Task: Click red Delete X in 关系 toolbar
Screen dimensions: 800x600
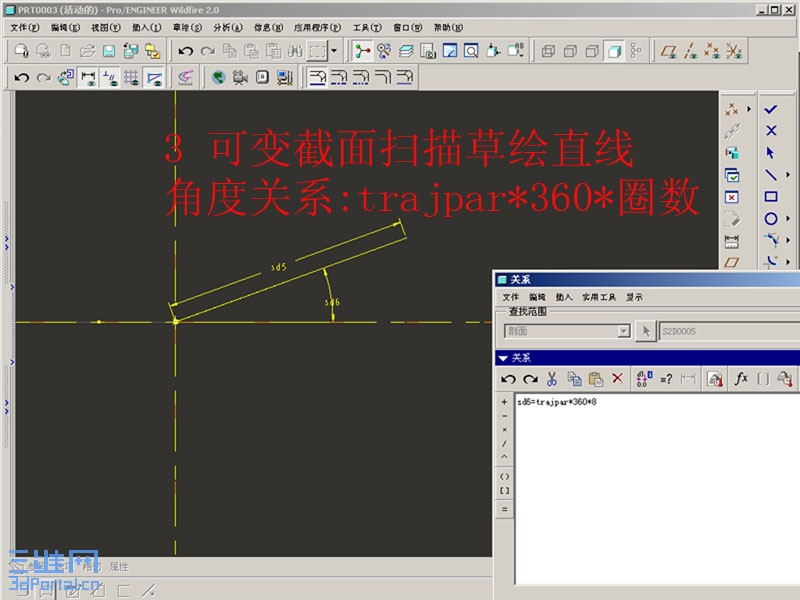Action: [x=617, y=378]
